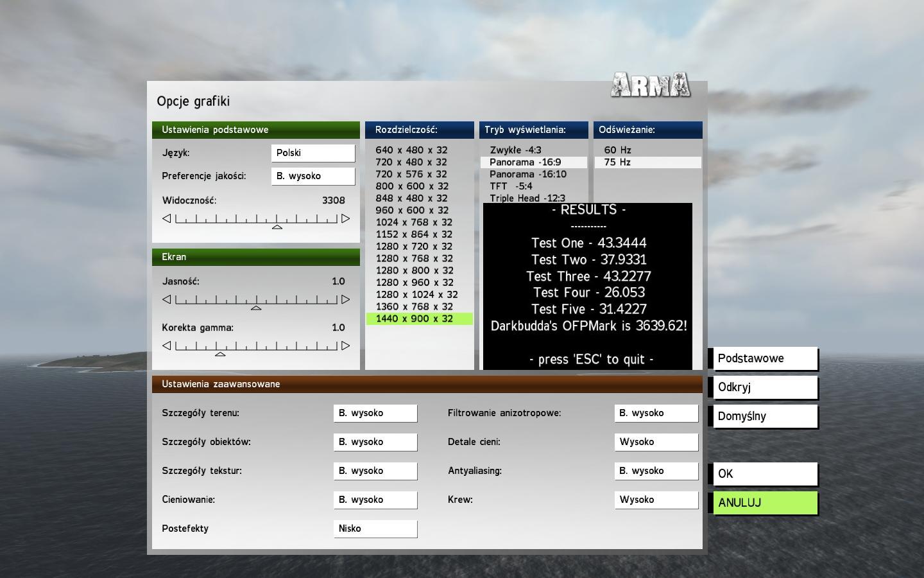Select resolution 1280 x 1024 x 32
The height and width of the screenshot is (578, 924).
(x=416, y=295)
